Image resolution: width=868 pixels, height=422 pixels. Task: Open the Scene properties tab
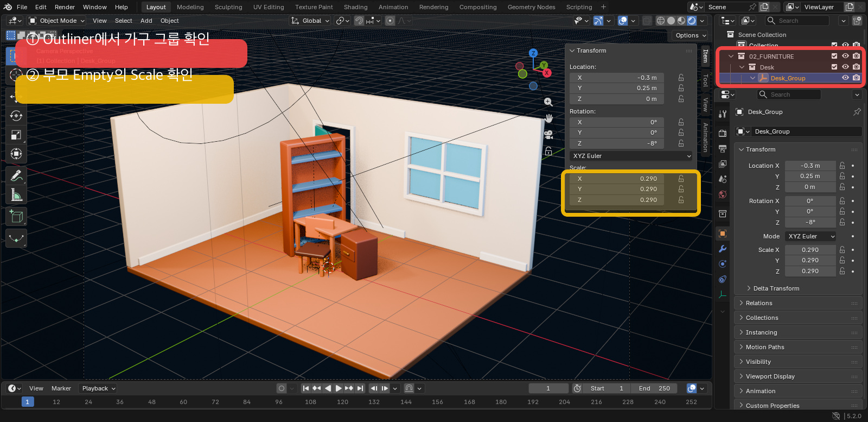coord(723,179)
